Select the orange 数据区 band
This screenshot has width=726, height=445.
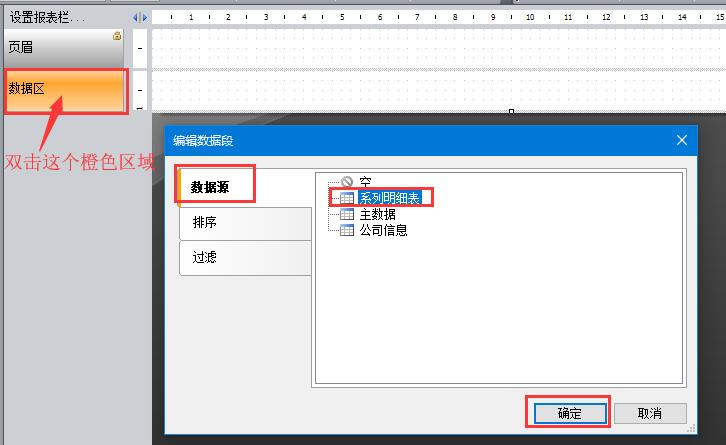click(65, 90)
